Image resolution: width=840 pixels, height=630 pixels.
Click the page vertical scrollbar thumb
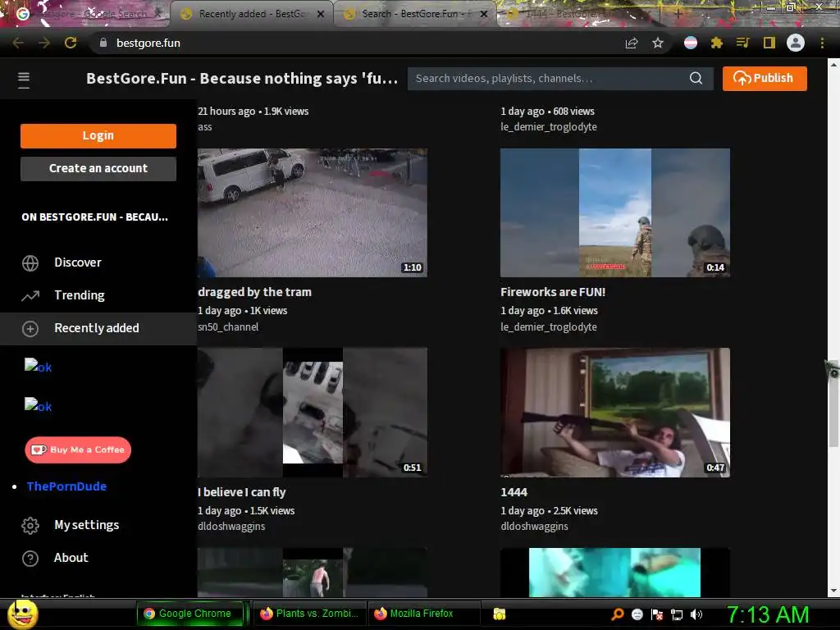833,404
